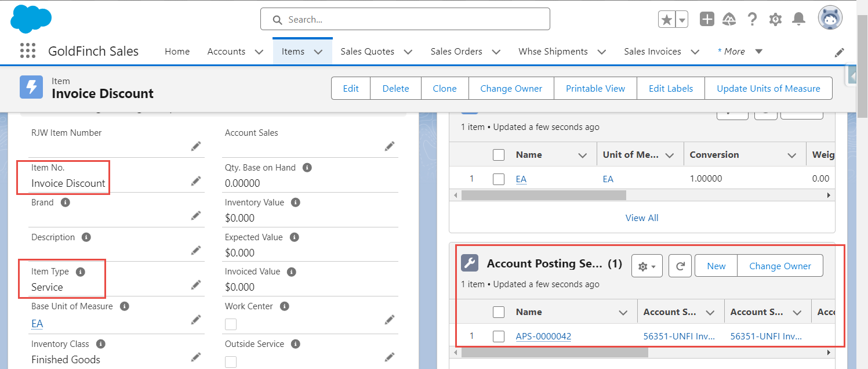
Task: Click the Clone button
Action: tap(445, 88)
